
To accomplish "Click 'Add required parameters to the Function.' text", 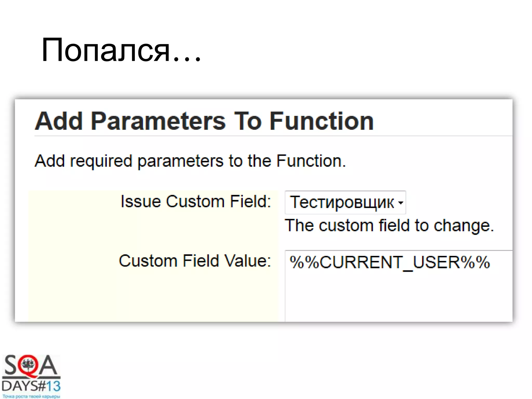I will click(190, 161).
